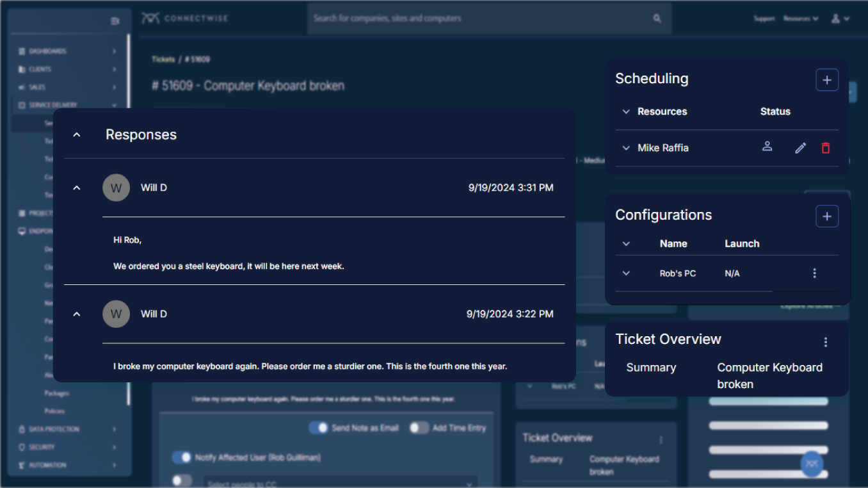Expand the Rob's PC configuration row

point(626,273)
